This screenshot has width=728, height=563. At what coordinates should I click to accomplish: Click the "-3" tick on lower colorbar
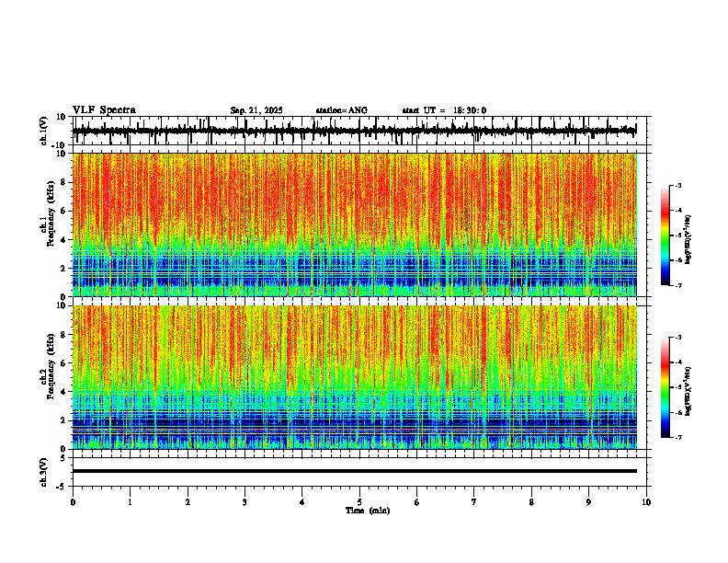(x=677, y=338)
